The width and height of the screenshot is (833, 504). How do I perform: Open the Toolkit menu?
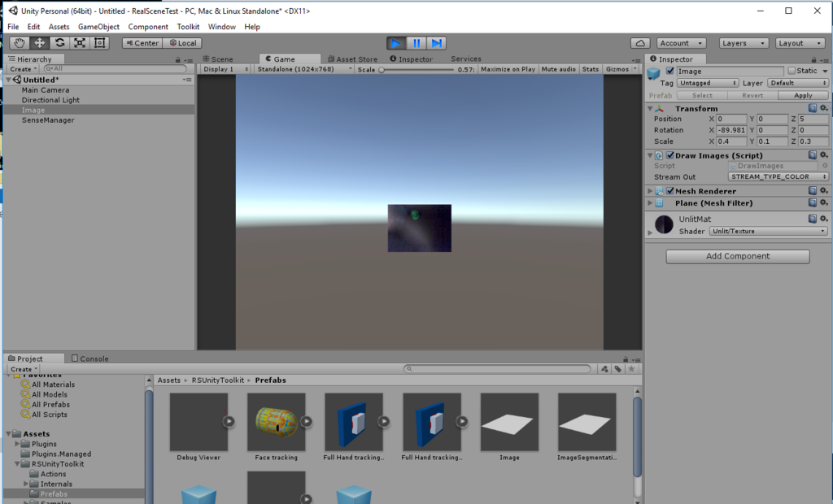[x=188, y=27]
